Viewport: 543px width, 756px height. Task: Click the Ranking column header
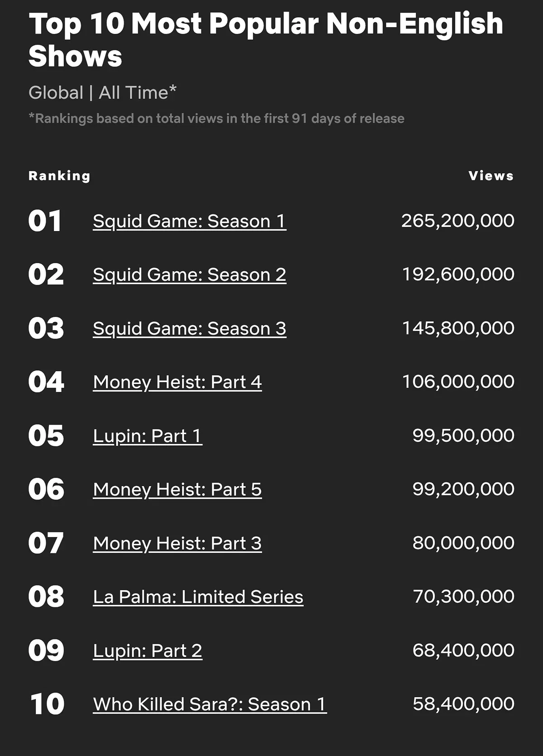coord(59,176)
